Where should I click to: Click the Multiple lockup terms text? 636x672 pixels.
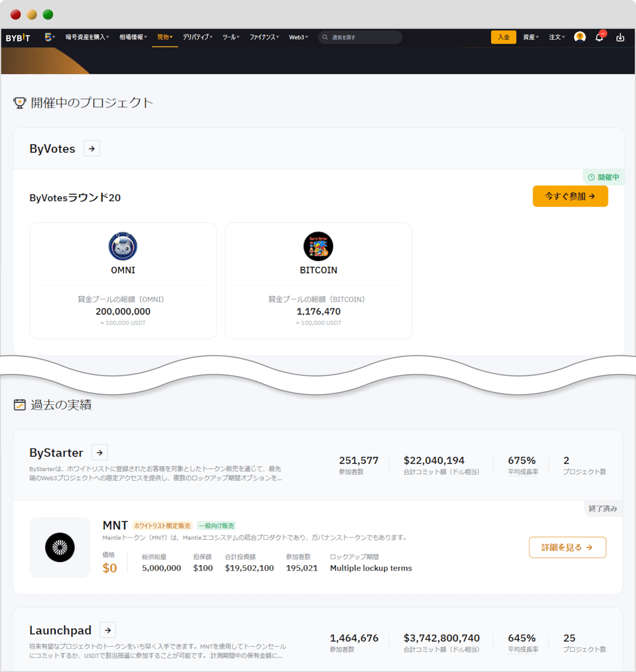coord(371,568)
